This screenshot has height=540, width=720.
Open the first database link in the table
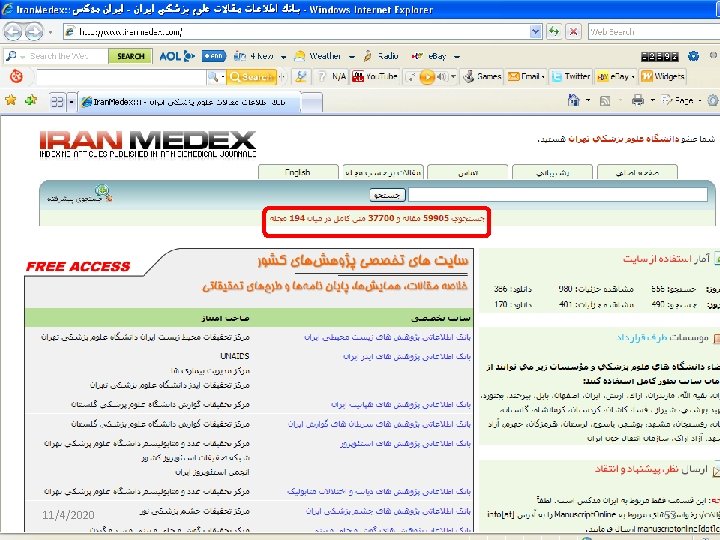387,337
